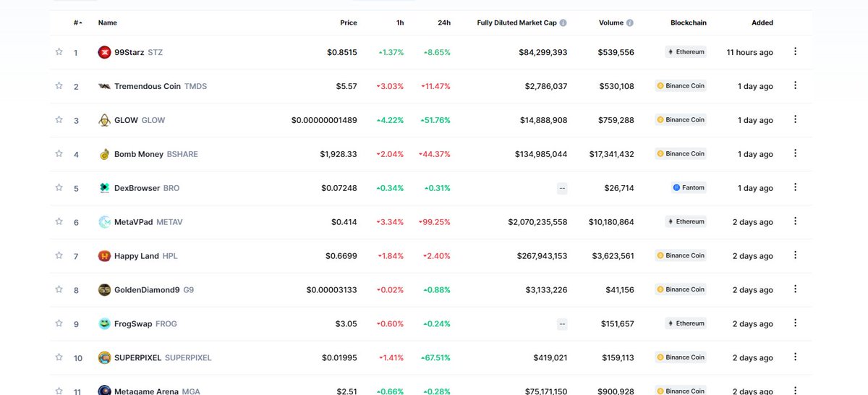This screenshot has width=868, height=395.
Task: Add MetaVPad to watchlist via star
Action: tap(59, 221)
